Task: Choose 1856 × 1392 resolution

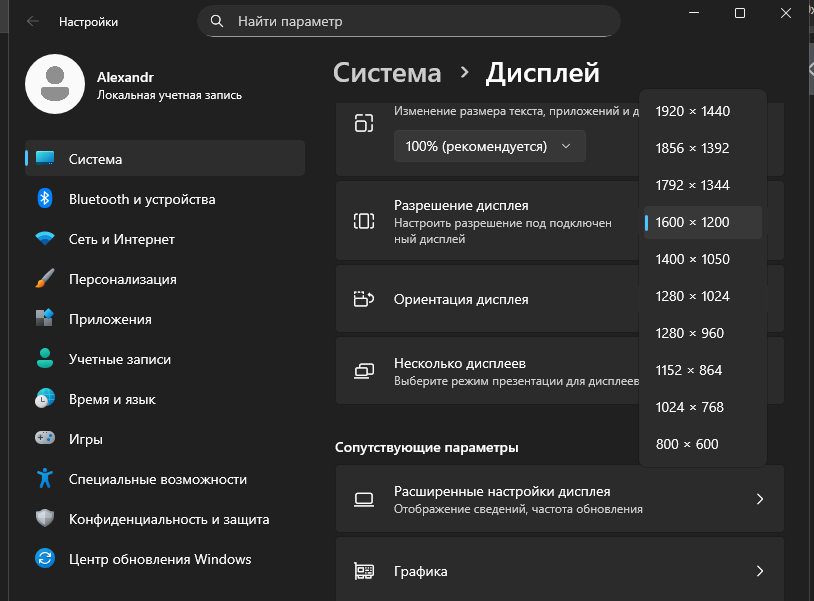Action: [x=702, y=148]
